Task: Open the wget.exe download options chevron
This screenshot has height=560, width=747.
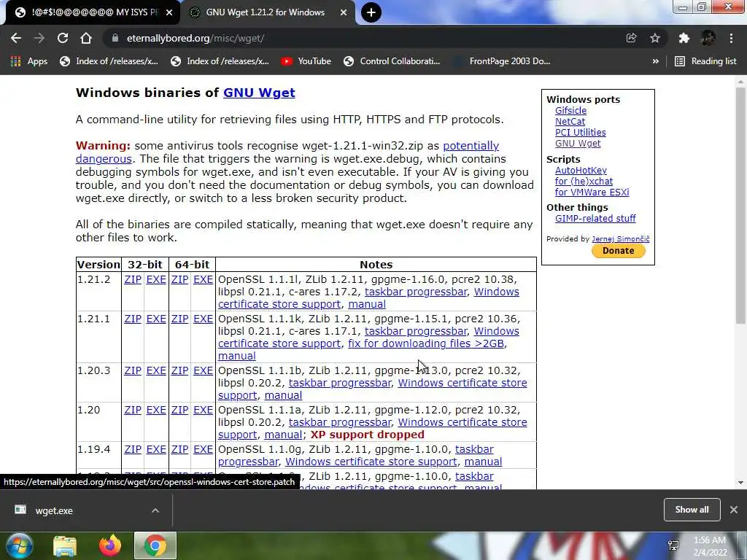Action: coord(155,510)
